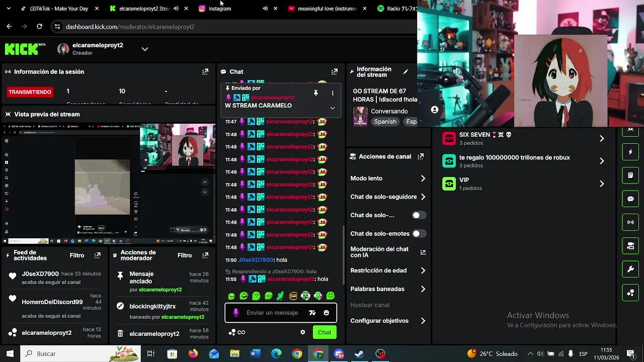644x362 pixels.
Task: Expand the pinned W STREAM CARAMELO message
Action: point(332,108)
